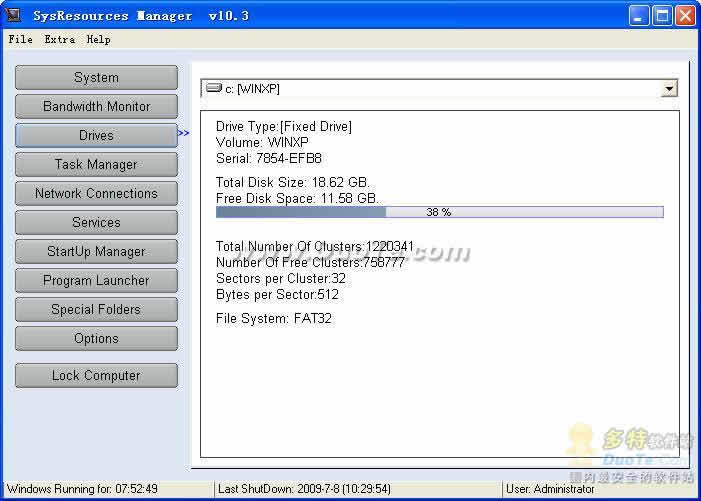
Task: Open StartUp Manager
Action: pos(96,252)
